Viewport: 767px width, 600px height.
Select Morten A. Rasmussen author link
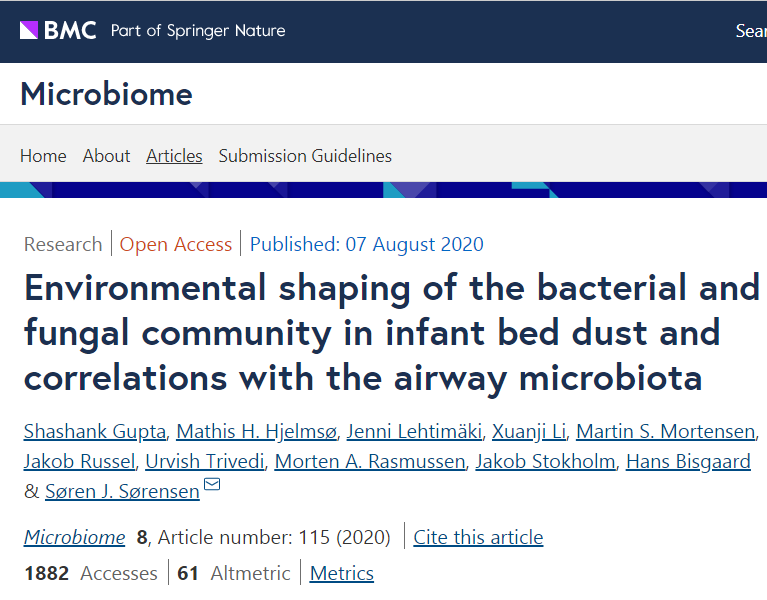click(x=370, y=462)
